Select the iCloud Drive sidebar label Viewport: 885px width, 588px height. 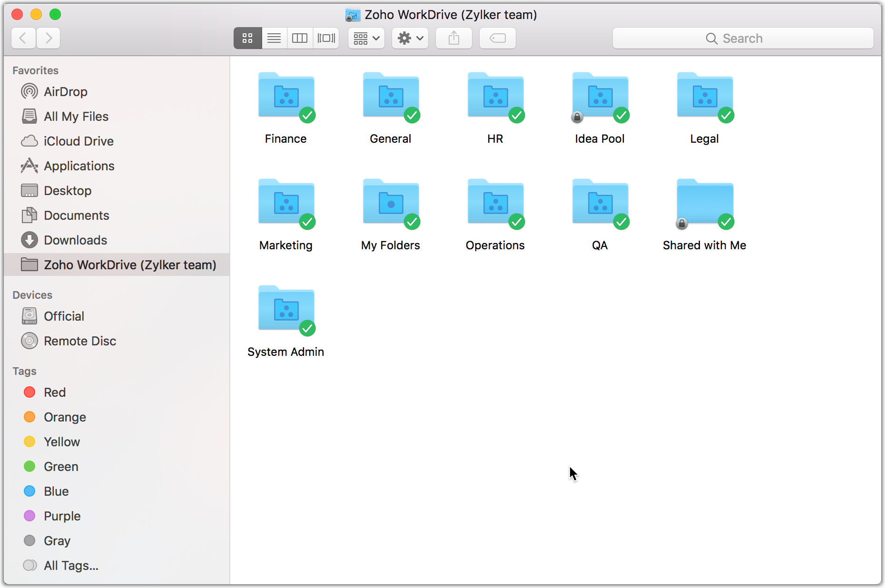[x=79, y=141]
